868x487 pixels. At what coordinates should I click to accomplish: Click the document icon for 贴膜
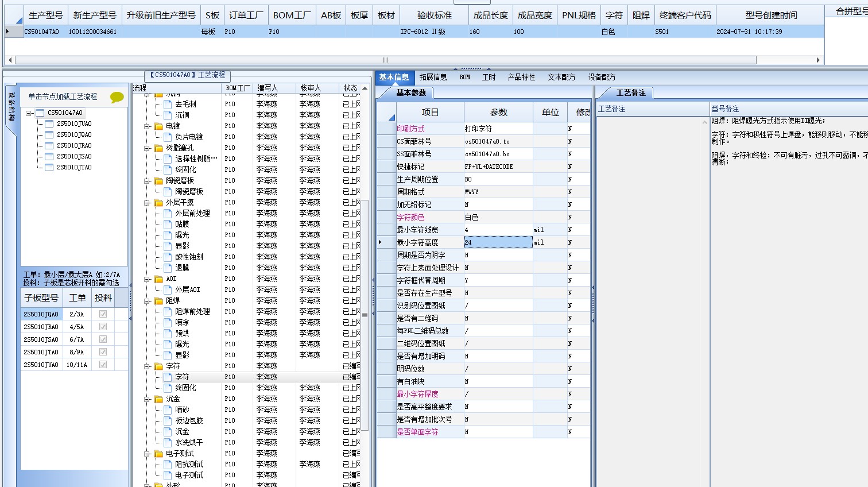pos(168,225)
